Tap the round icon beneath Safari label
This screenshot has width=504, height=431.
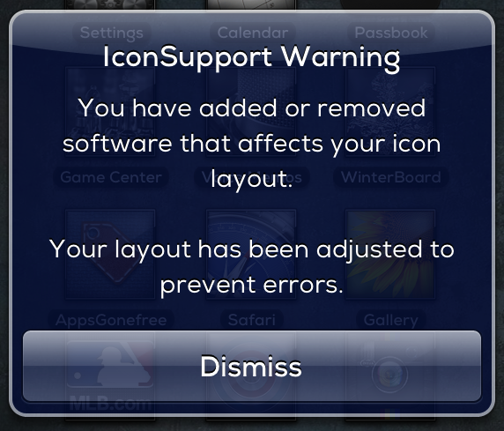tap(251, 376)
